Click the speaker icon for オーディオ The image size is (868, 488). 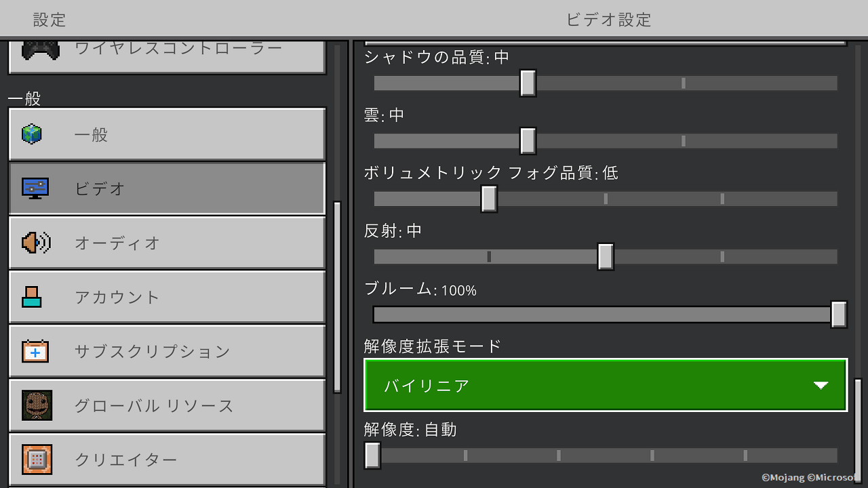tap(36, 243)
